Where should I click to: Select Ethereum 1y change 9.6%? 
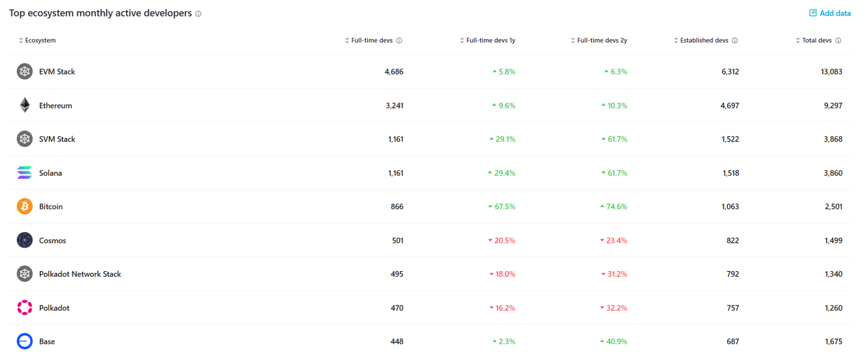tap(504, 105)
